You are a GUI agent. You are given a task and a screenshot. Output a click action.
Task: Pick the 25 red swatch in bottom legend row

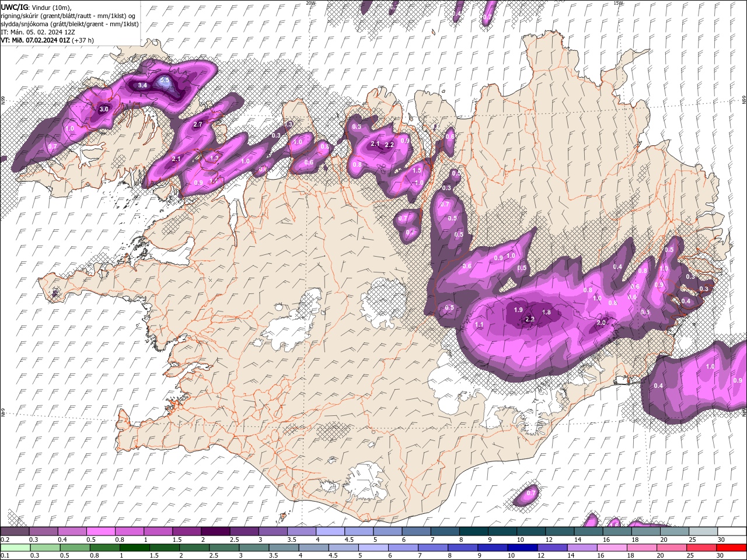click(701, 548)
